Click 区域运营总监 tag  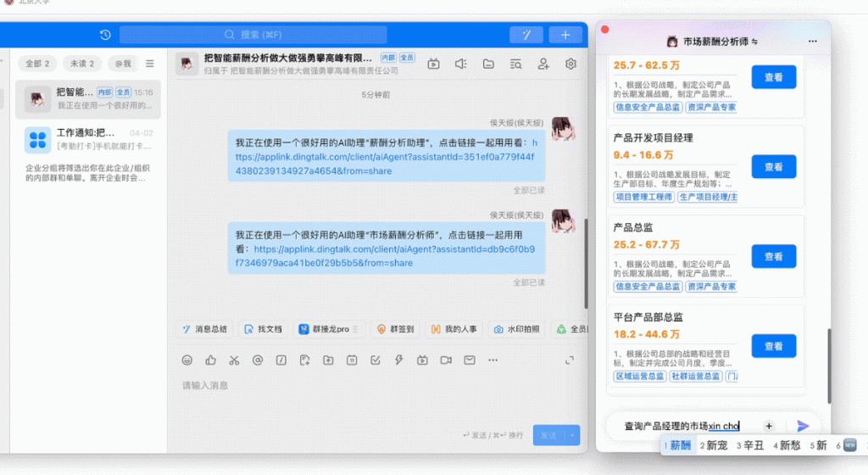coord(640,377)
